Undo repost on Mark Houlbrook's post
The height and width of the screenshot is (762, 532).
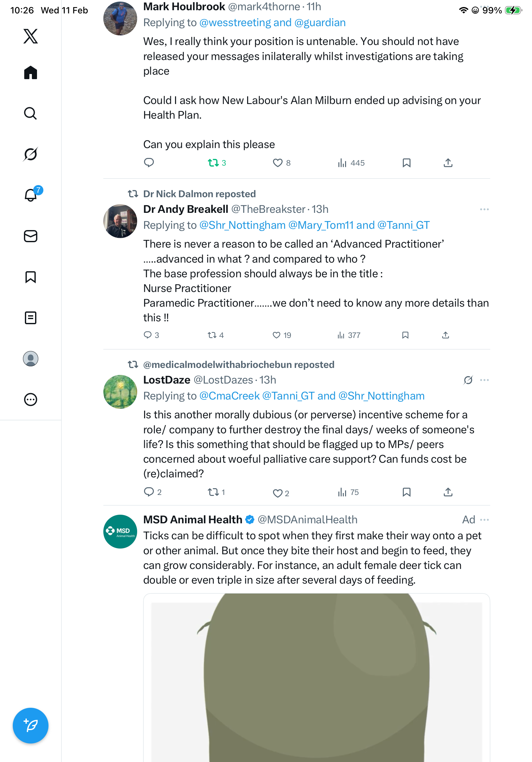pyautogui.click(x=213, y=163)
